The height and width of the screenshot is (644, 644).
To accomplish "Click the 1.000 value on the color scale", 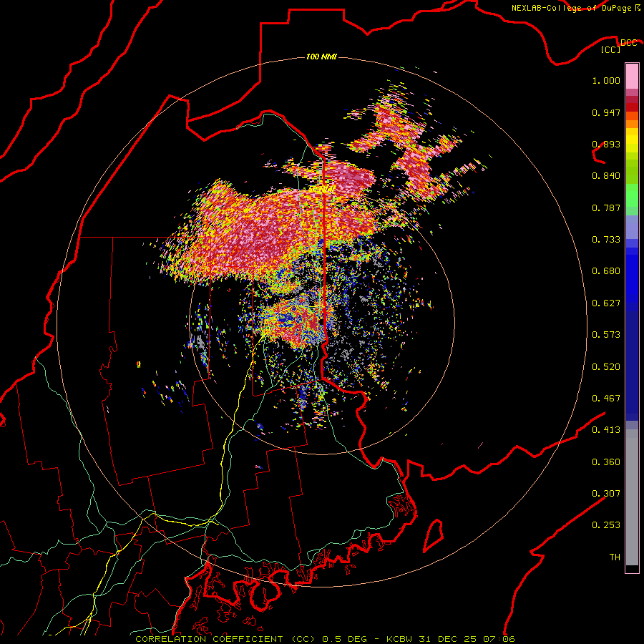I will [x=606, y=80].
